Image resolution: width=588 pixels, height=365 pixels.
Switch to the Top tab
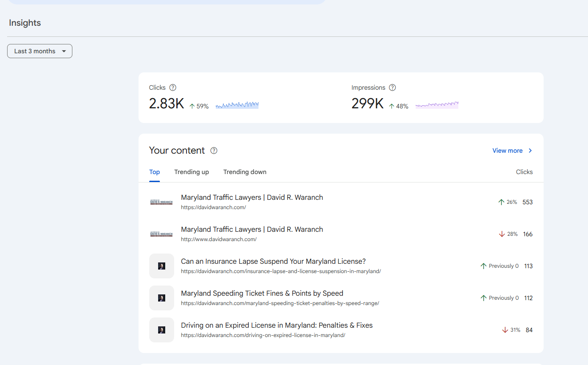[x=155, y=172]
